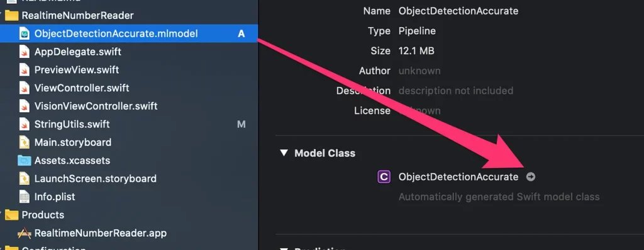
Task: Open generated class via arrow button
Action: point(531,177)
